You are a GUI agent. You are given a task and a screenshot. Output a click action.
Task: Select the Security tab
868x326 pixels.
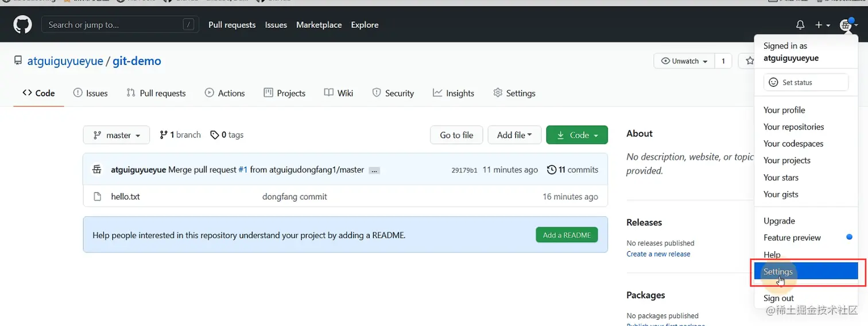click(x=393, y=93)
